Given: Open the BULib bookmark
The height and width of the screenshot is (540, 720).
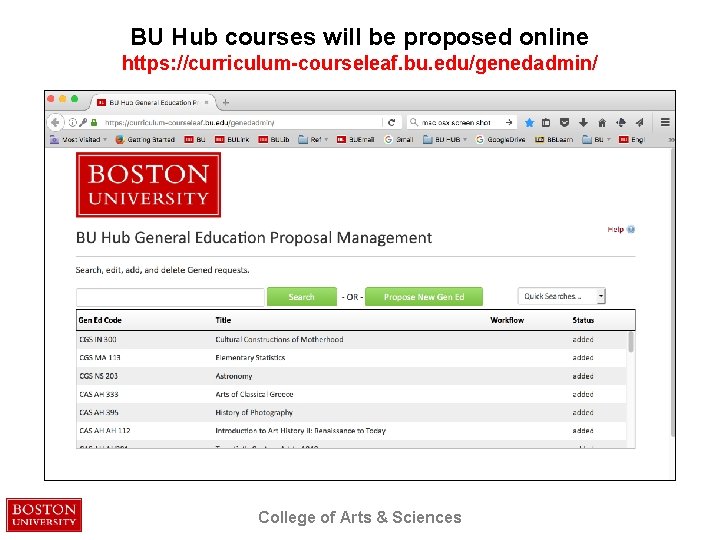Looking at the screenshot, I should coord(274,140).
